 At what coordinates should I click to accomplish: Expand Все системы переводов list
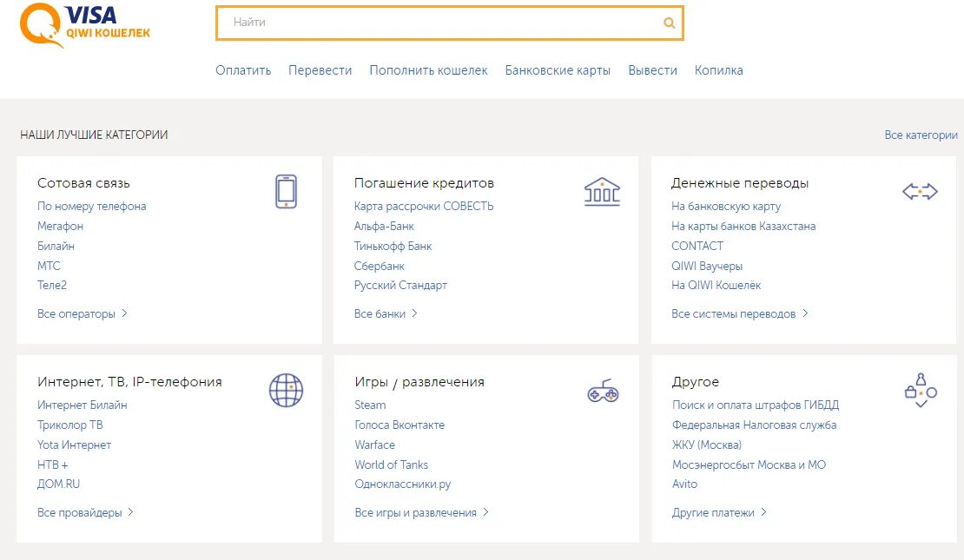pyautogui.click(x=740, y=313)
